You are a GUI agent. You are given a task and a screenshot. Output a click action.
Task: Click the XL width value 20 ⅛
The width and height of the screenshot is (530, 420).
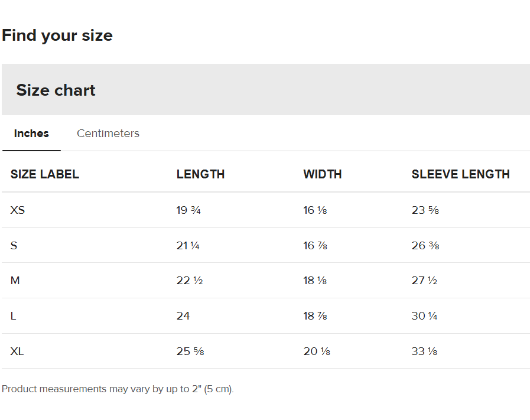point(317,351)
